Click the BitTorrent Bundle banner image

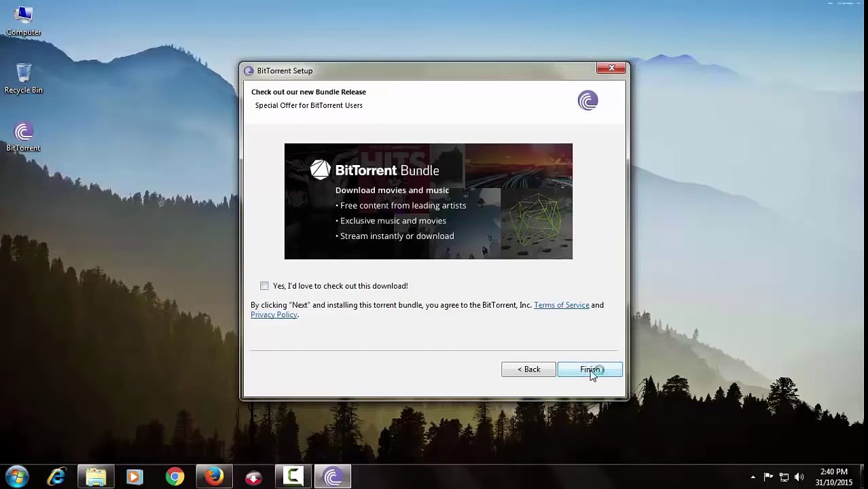coord(428,201)
